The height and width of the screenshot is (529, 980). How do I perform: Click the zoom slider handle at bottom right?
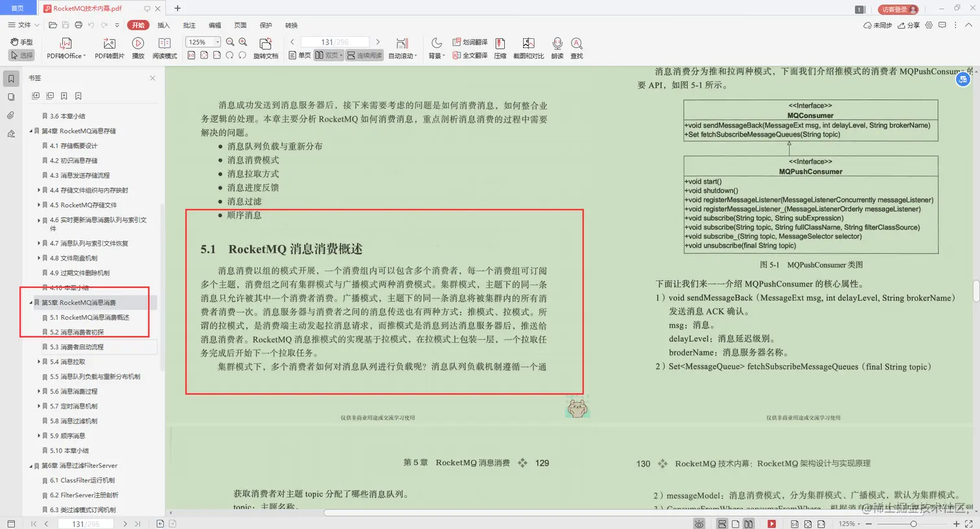click(x=915, y=523)
